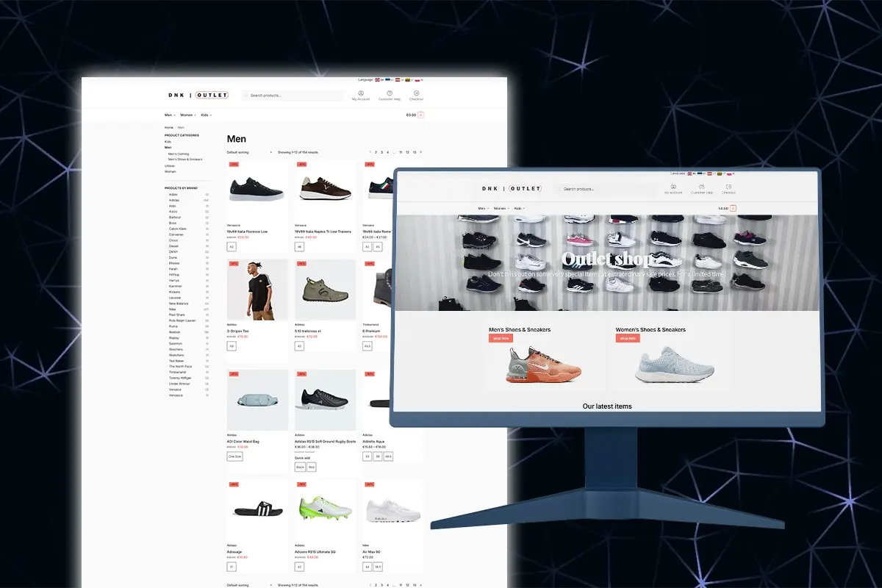Click My Account icon on Men category page
Viewport: 882px width, 588px height.
coord(361,94)
